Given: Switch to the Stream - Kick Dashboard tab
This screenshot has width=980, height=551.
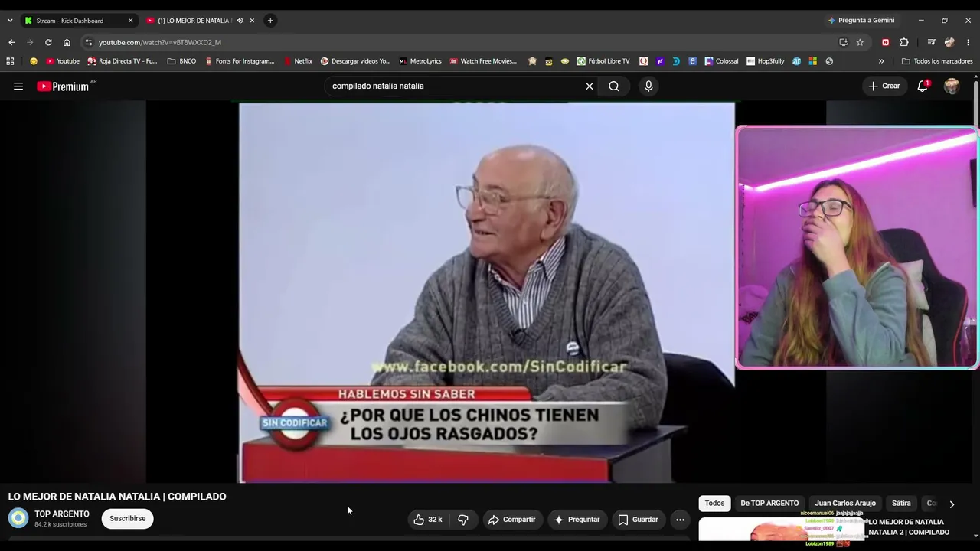Looking at the screenshot, I should coord(79,21).
